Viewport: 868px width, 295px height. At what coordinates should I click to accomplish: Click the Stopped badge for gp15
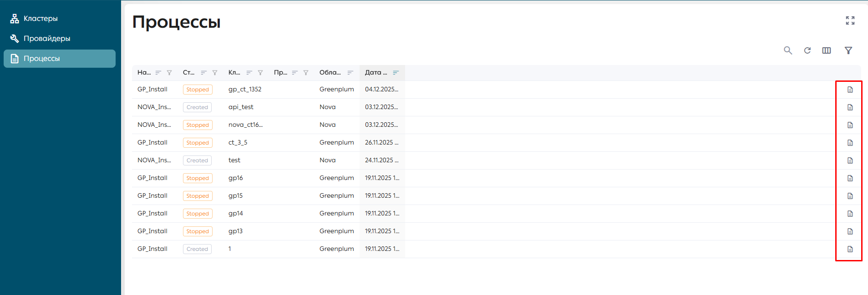[x=198, y=196]
